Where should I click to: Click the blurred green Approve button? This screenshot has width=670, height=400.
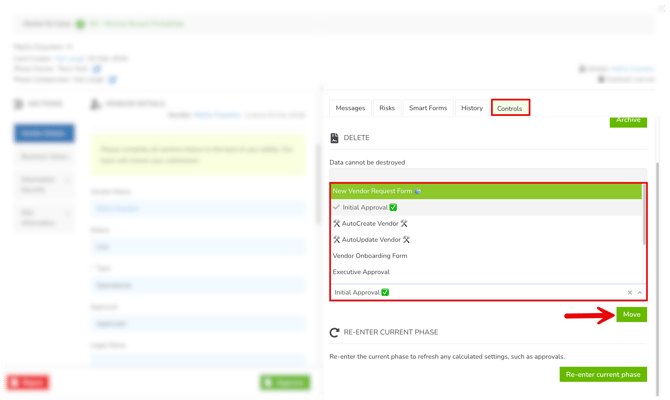point(285,382)
